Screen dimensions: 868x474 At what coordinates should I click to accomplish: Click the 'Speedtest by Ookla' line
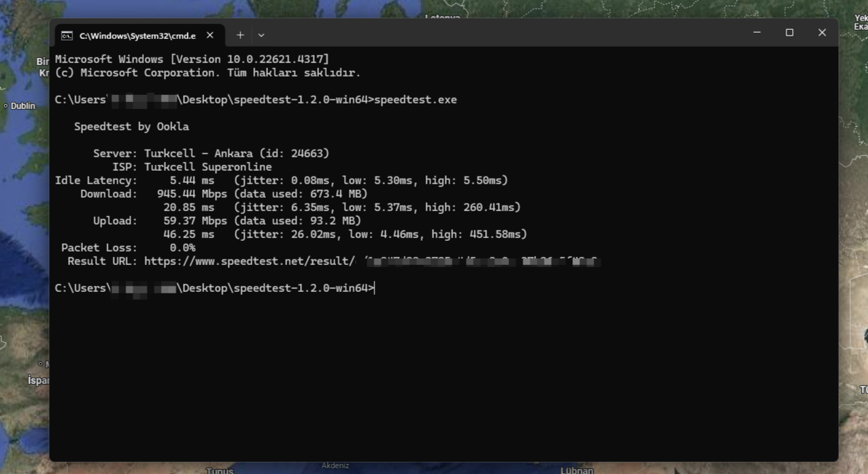click(x=131, y=127)
